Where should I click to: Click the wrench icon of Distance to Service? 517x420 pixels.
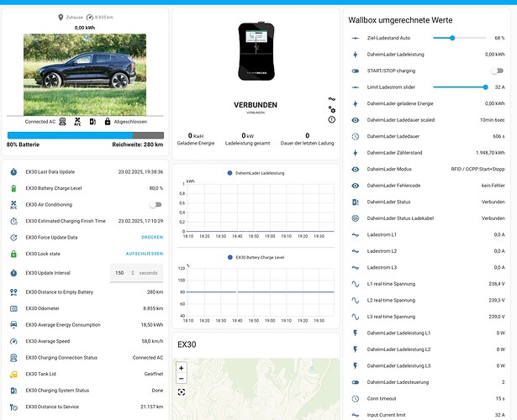coord(13,407)
